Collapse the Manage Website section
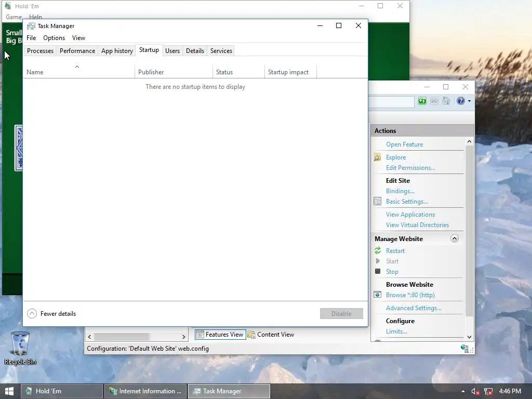 click(454, 238)
